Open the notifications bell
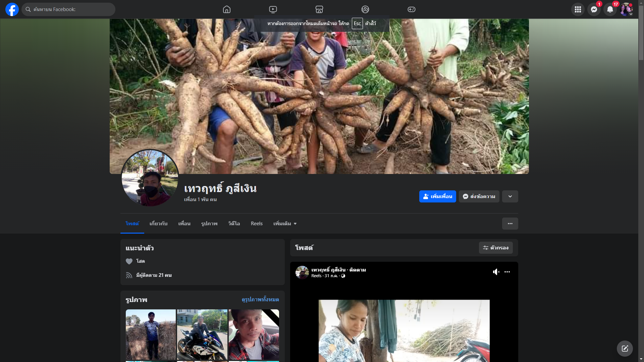Screen dimensions: 644x362 click(610, 9)
